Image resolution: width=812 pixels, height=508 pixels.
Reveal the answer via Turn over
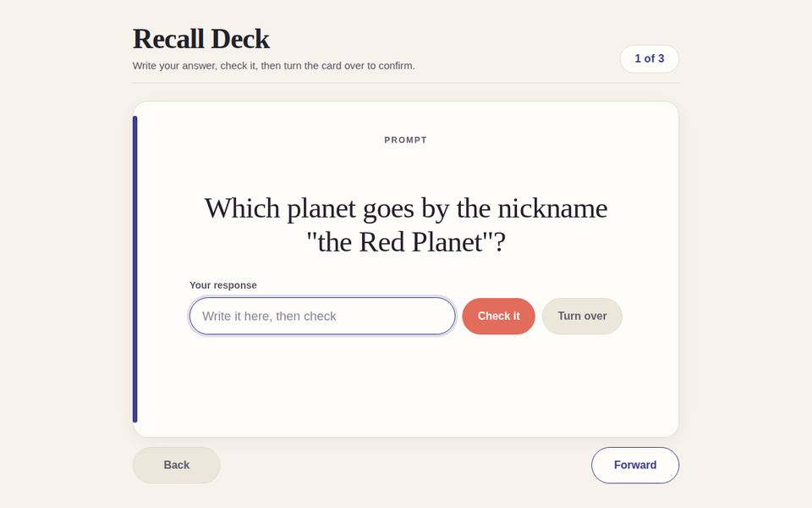(x=582, y=316)
